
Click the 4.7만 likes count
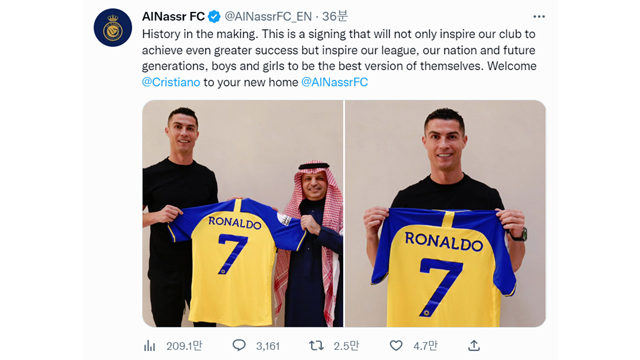pyautogui.click(x=425, y=346)
